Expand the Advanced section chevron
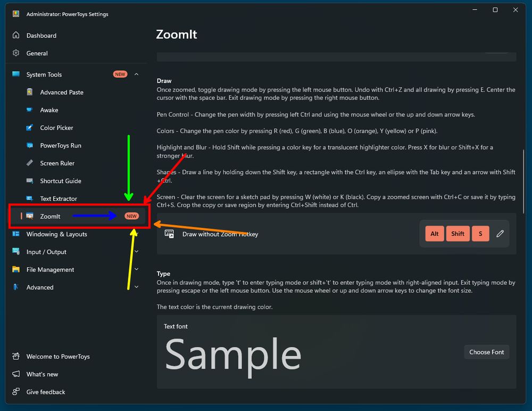 136,287
